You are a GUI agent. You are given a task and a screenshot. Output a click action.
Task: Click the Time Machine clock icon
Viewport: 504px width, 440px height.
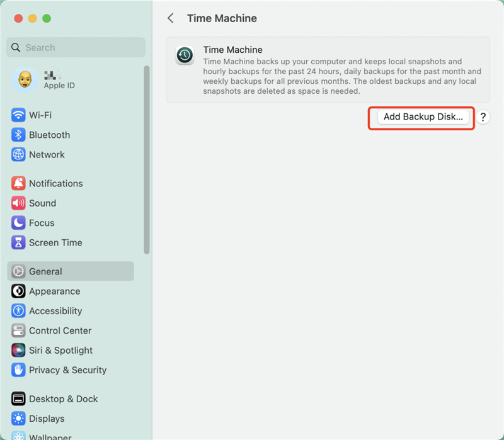click(184, 55)
